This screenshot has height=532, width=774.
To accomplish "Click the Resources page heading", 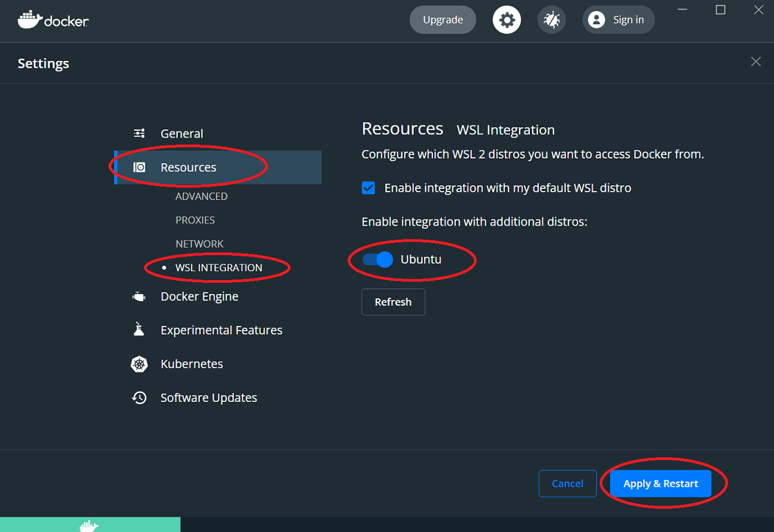I will [403, 129].
